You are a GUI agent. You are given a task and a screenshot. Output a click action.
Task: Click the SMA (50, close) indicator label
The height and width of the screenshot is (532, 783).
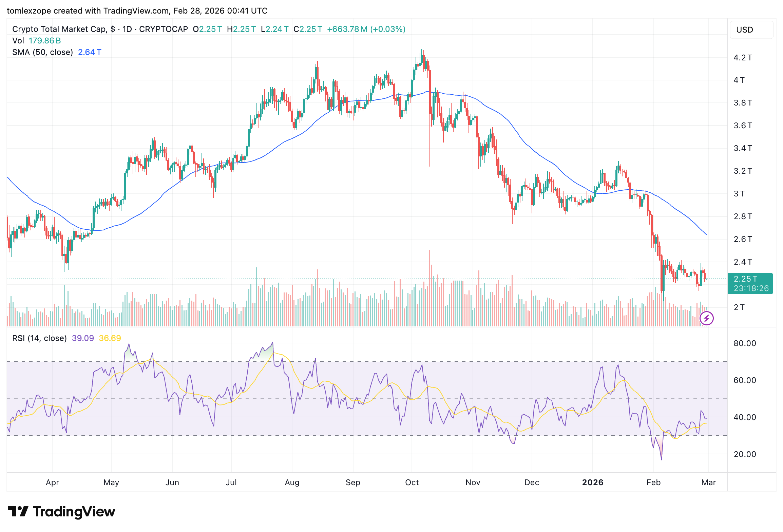tap(43, 52)
